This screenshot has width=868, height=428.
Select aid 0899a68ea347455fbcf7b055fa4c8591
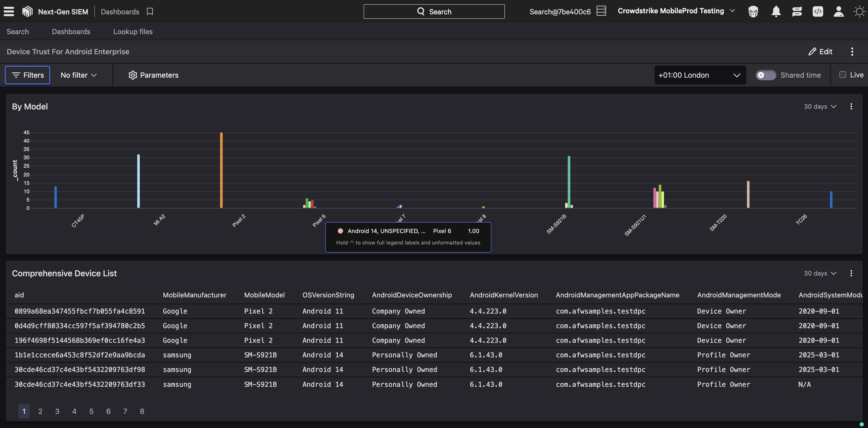(80, 311)
